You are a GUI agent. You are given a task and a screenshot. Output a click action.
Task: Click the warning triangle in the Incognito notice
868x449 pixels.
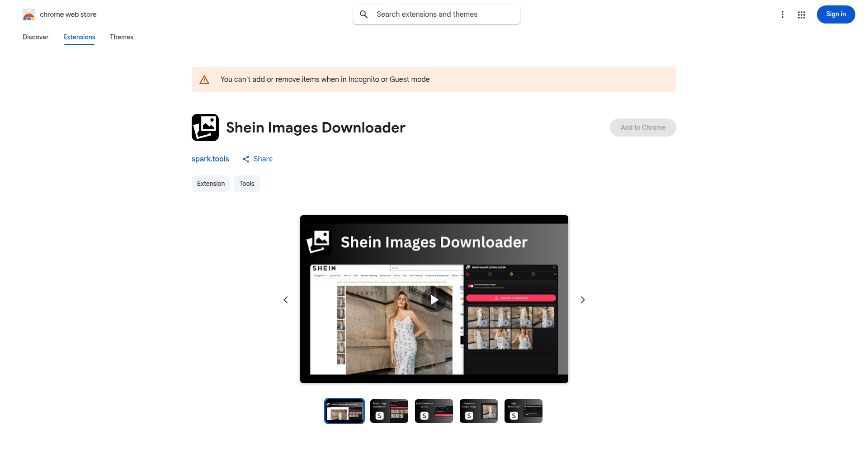(x=204, y=79)
